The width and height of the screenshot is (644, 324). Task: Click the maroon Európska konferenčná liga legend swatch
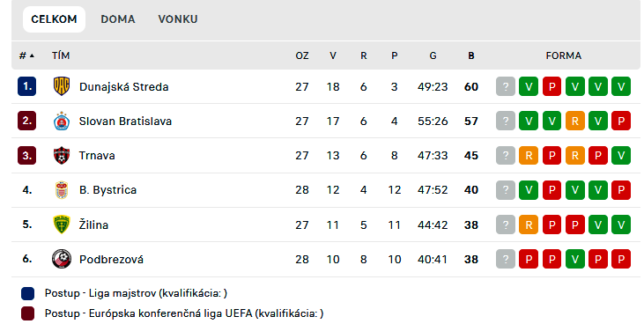point(27,313)
